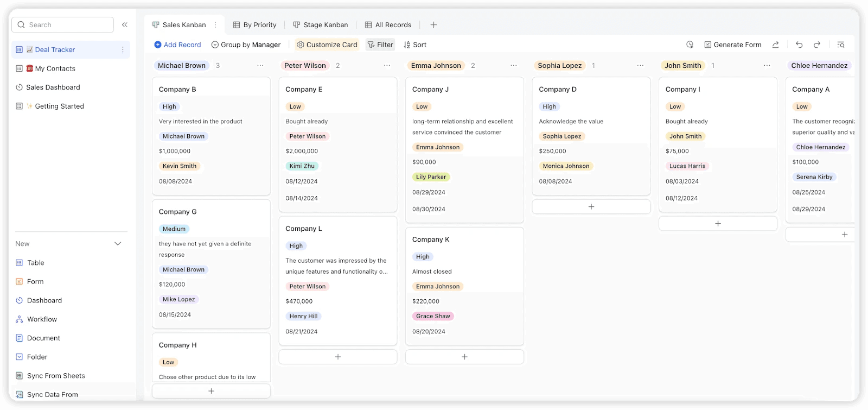Open Michael Brown column options dots

point(260,66)
